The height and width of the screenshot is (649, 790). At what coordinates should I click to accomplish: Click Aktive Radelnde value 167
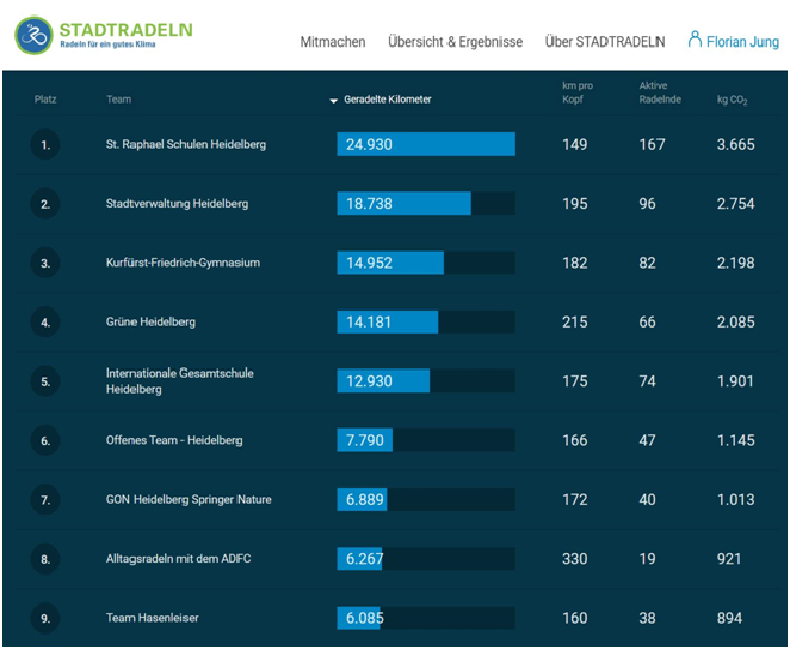652,145
